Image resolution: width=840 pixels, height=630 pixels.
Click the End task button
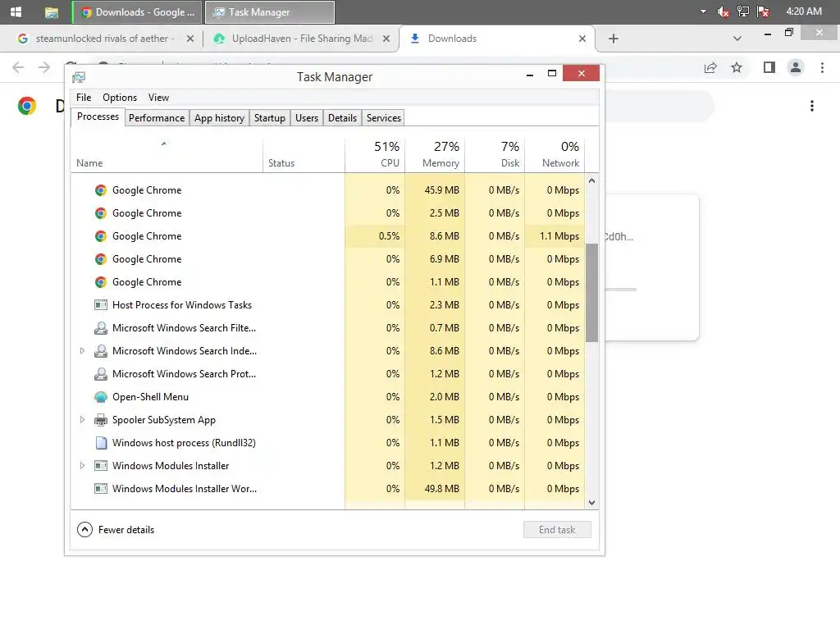(557, 530)
